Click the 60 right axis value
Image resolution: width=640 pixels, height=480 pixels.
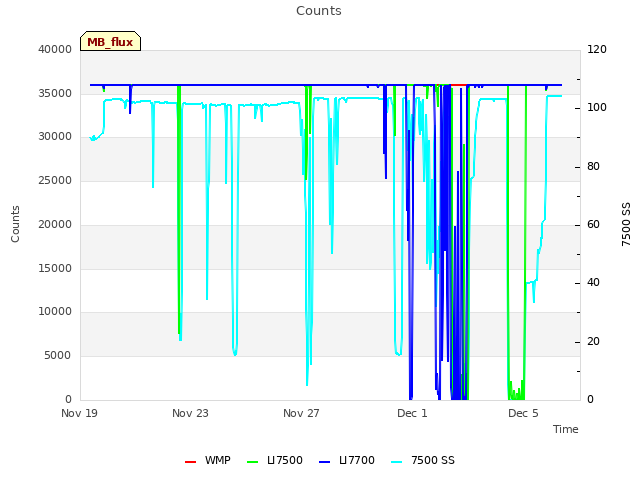[593, 224]
